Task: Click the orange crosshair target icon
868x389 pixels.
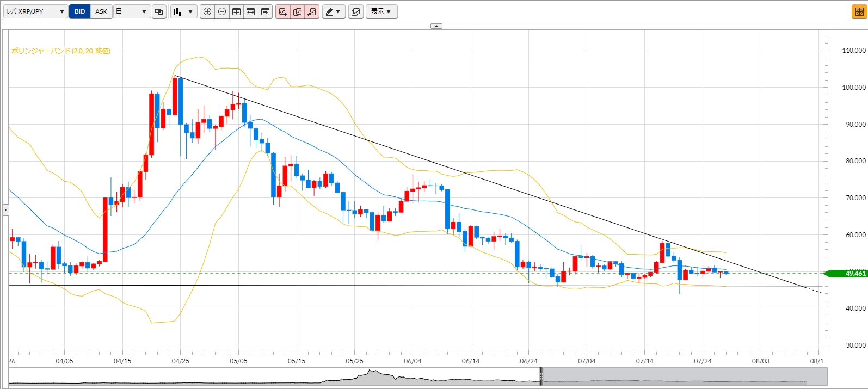Action: pos(859,11)
